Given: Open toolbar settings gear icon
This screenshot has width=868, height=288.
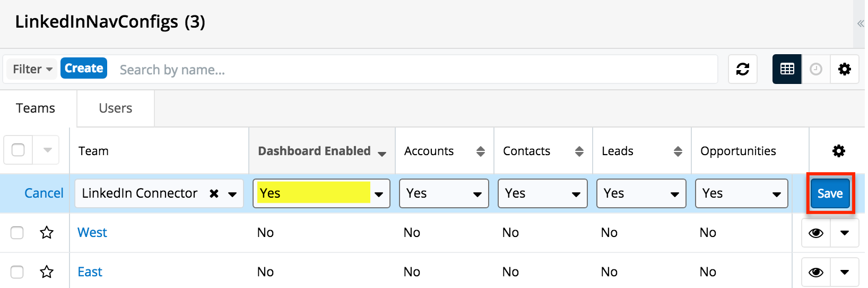Looking at the screenshot, I should (845, 69).
